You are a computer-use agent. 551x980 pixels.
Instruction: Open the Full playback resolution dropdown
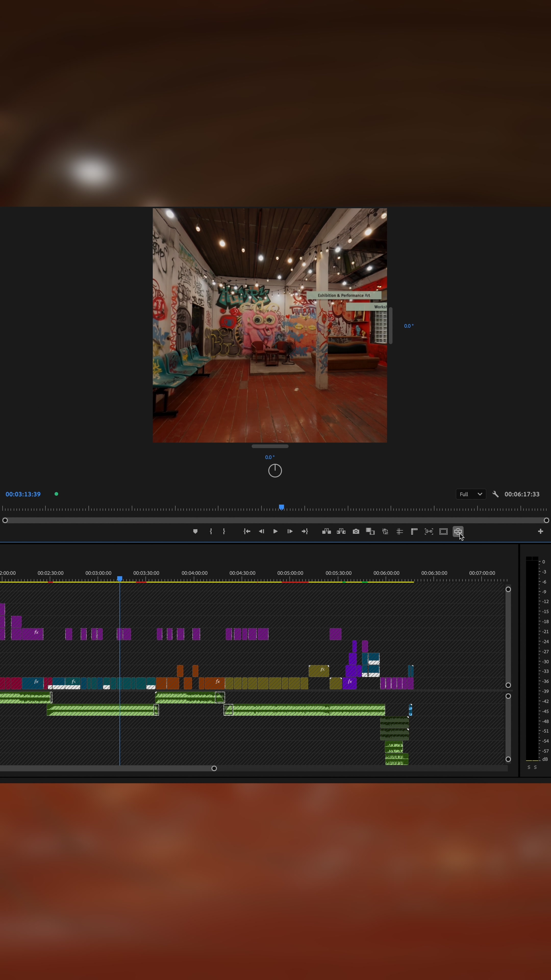(x=470, y=494)
